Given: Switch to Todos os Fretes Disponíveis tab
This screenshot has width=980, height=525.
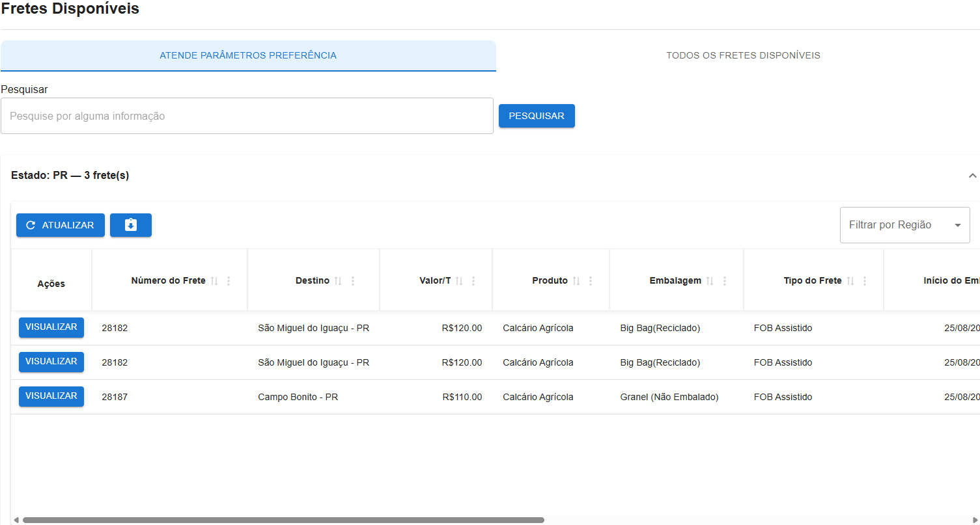Looking at the screenshot, I should tap(743, 55).
